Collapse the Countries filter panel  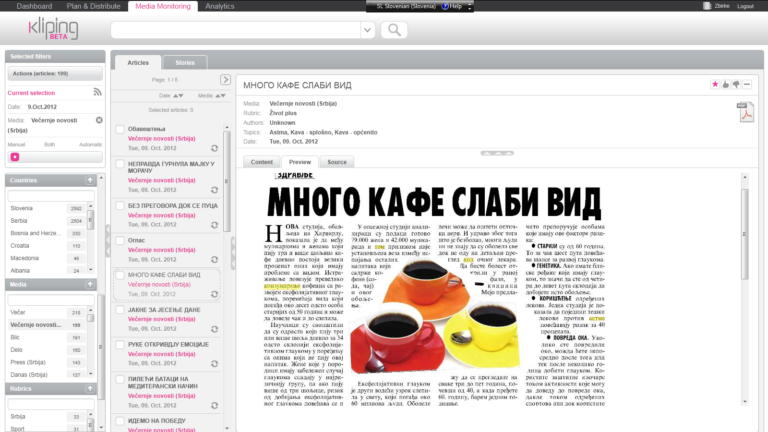pos(90,180)
